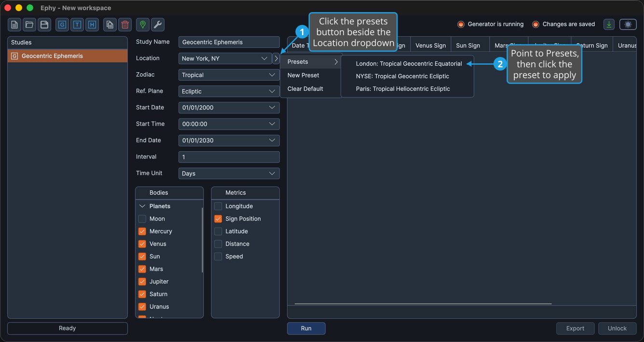
Task: Click the G icon beside Geocentric Ephemeris study
Action: tap(14, 56)
